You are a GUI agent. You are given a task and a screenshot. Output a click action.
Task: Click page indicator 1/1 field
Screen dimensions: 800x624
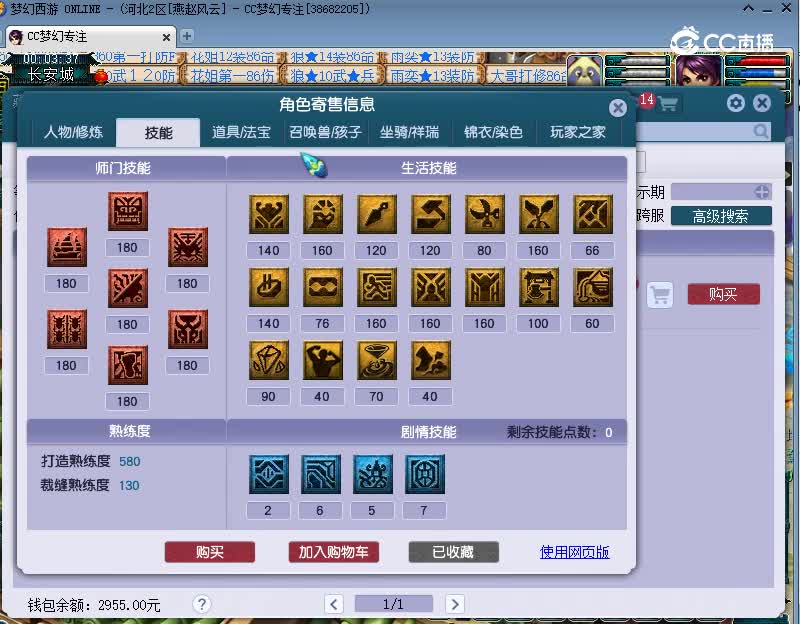(393, 604)
